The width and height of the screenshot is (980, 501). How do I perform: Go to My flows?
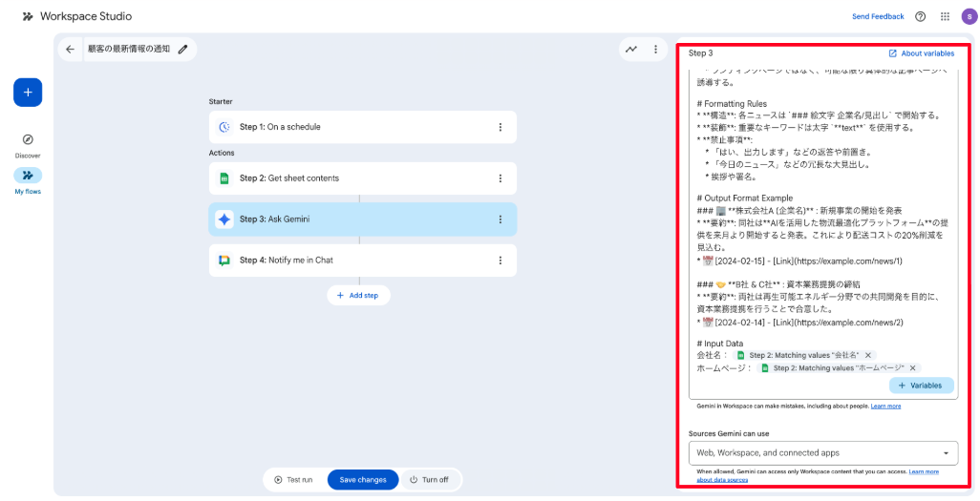point(28,176)
